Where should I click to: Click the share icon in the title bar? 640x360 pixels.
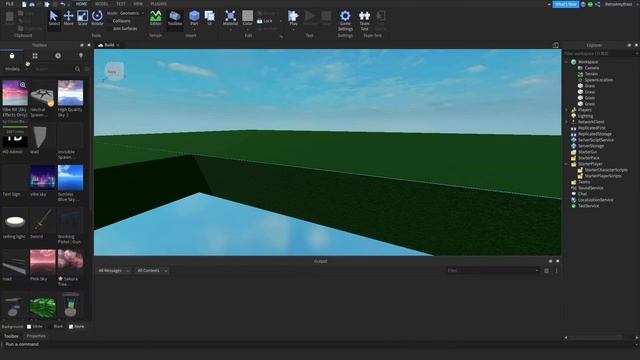(598, 4)
